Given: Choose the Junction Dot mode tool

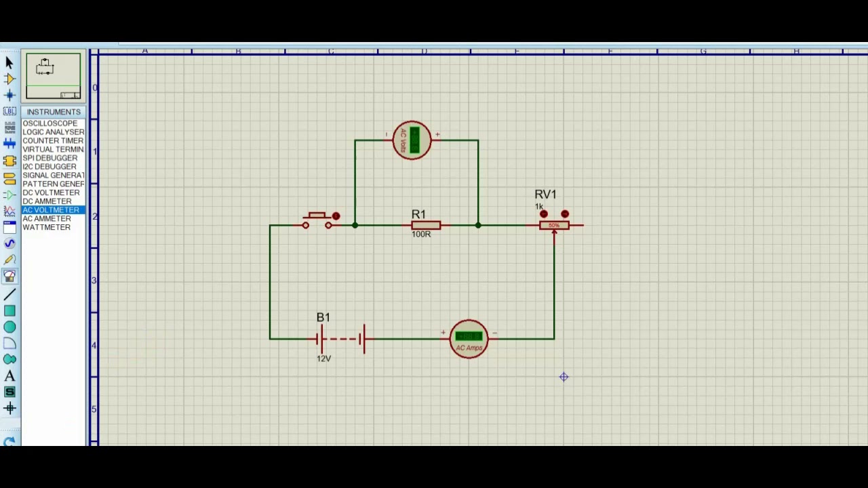Looking at the screenshot, I should point(9,95).
